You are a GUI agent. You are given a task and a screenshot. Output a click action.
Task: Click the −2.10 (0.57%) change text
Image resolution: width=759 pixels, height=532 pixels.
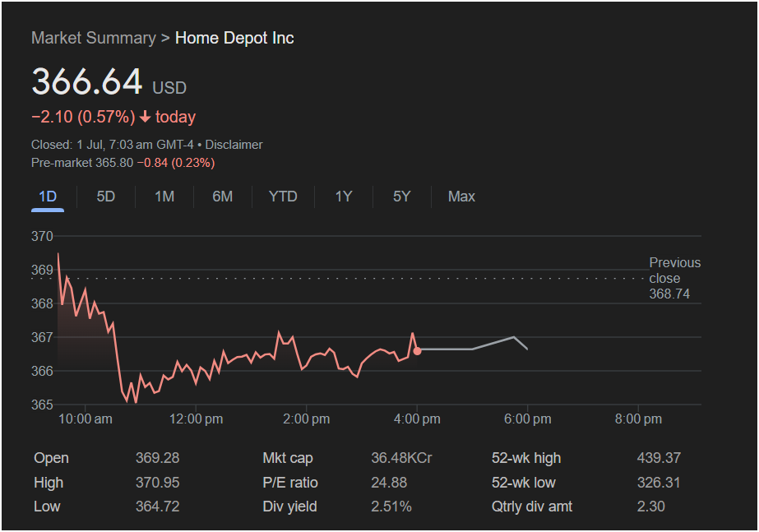(83, 117)
